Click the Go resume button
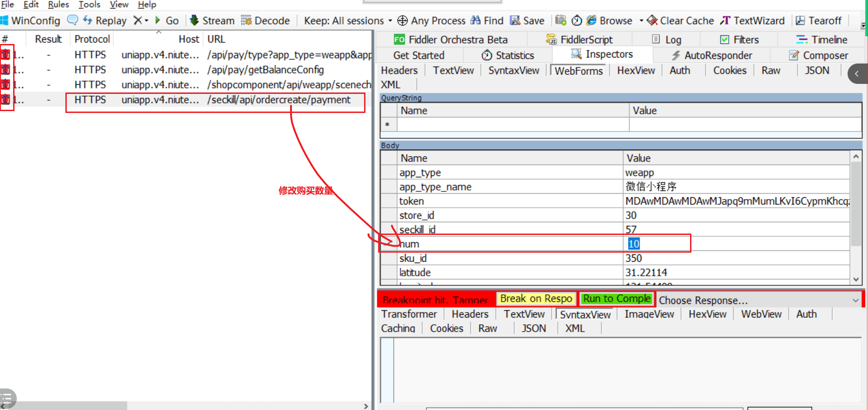This screenshot has width=868, height=410. click(x=167, y=21)
